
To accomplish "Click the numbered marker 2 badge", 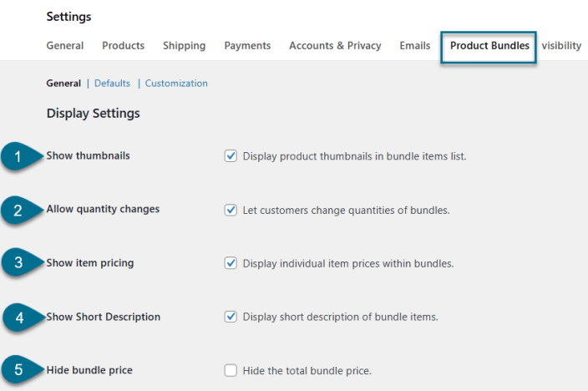I will tap(18, 210).
